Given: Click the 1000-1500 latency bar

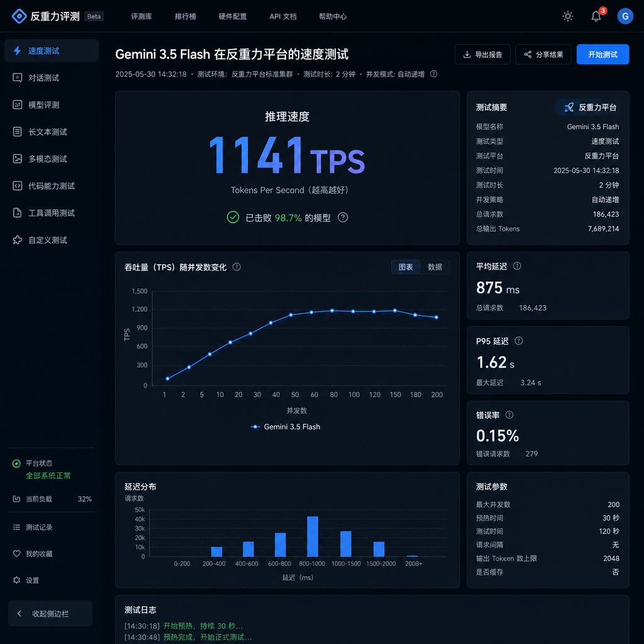Looking at the screenshot, I should pyautogui.click(x=346, y=544).
